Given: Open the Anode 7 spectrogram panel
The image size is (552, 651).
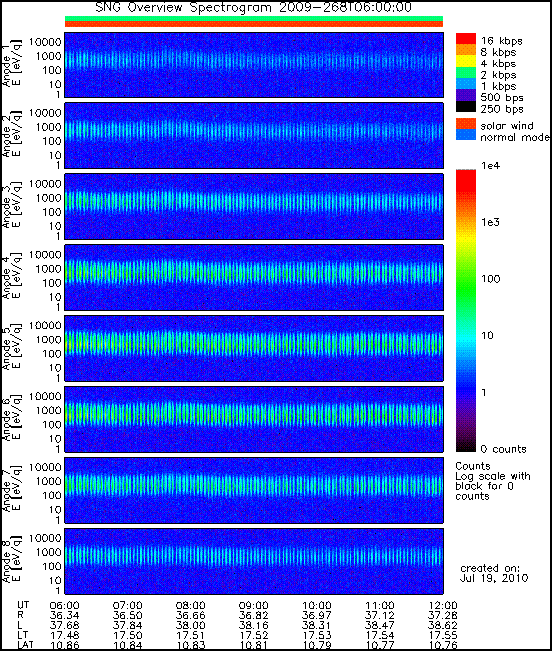Looking at the screenshot, I should pos(254,490).
